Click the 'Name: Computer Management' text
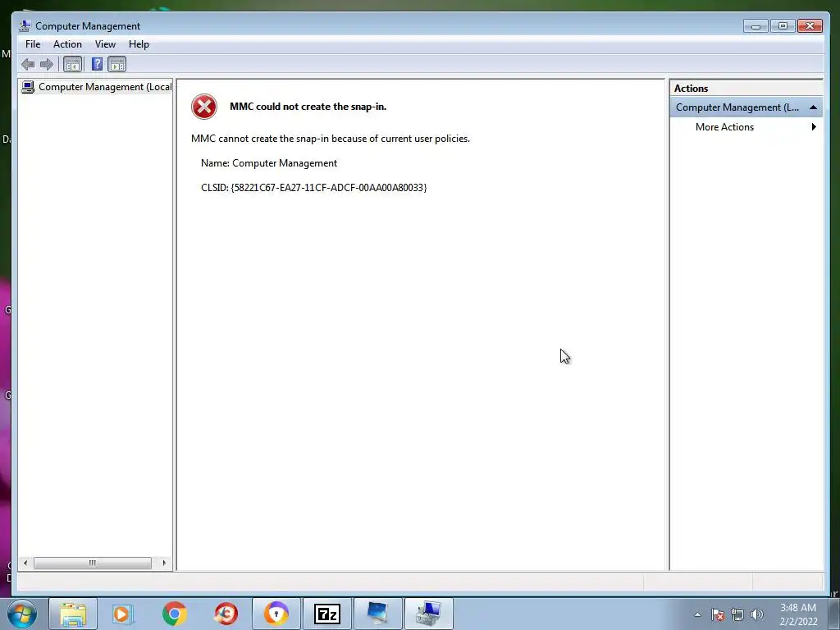840x630 pixels. point(269,163)
